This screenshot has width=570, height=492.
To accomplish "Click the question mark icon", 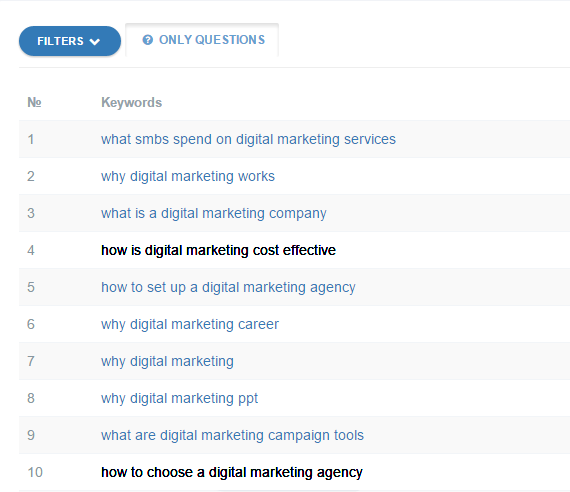I will click(x=148, y=40).
